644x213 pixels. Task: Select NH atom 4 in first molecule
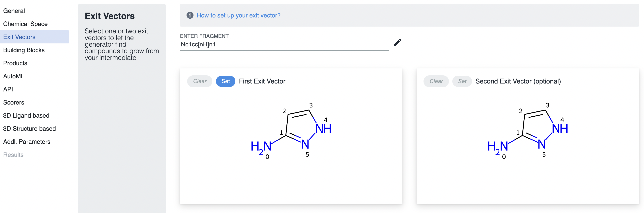point(323,129)
